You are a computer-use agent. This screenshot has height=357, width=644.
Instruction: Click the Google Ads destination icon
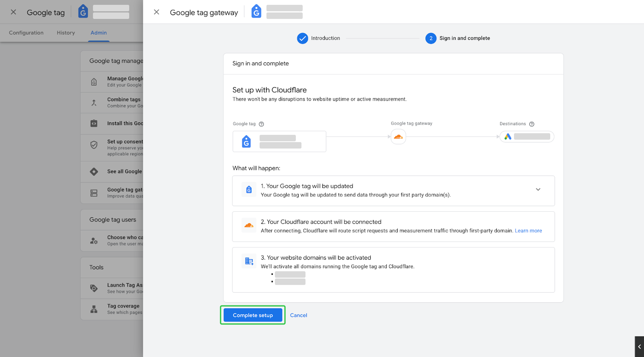[x=508, y=137]
